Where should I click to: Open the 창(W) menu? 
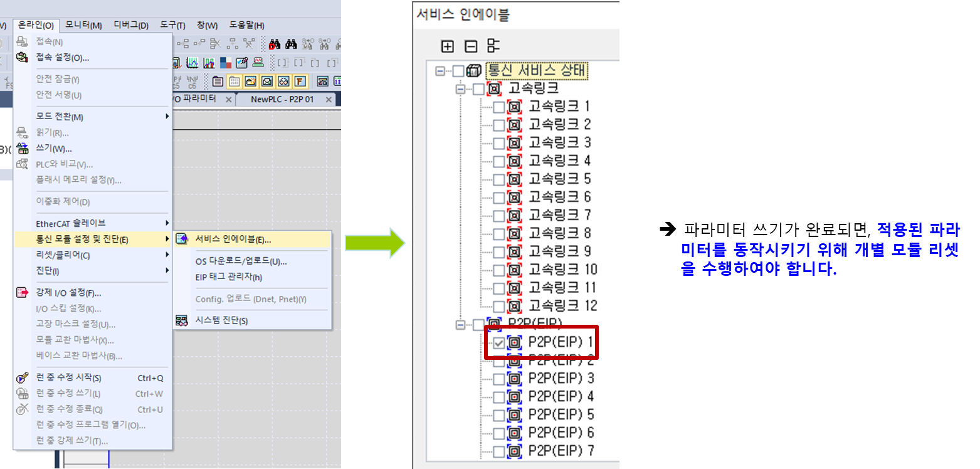point(207,25)
